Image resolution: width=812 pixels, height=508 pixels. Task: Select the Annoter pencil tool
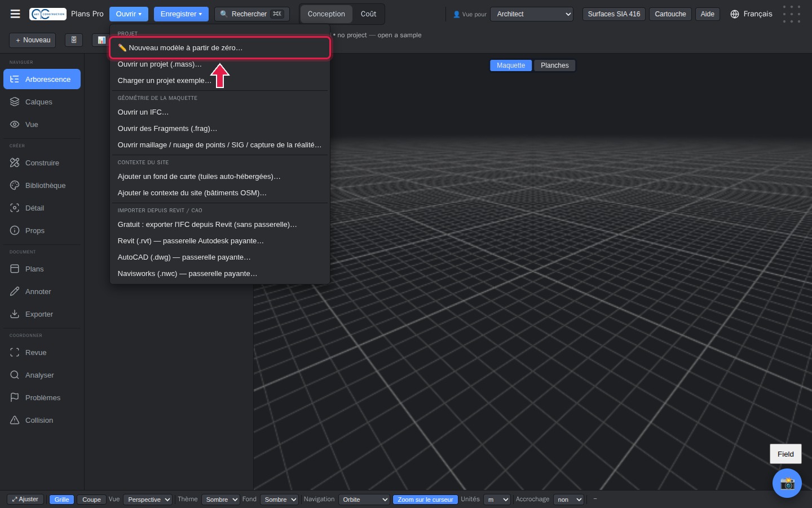coord(42,292)
